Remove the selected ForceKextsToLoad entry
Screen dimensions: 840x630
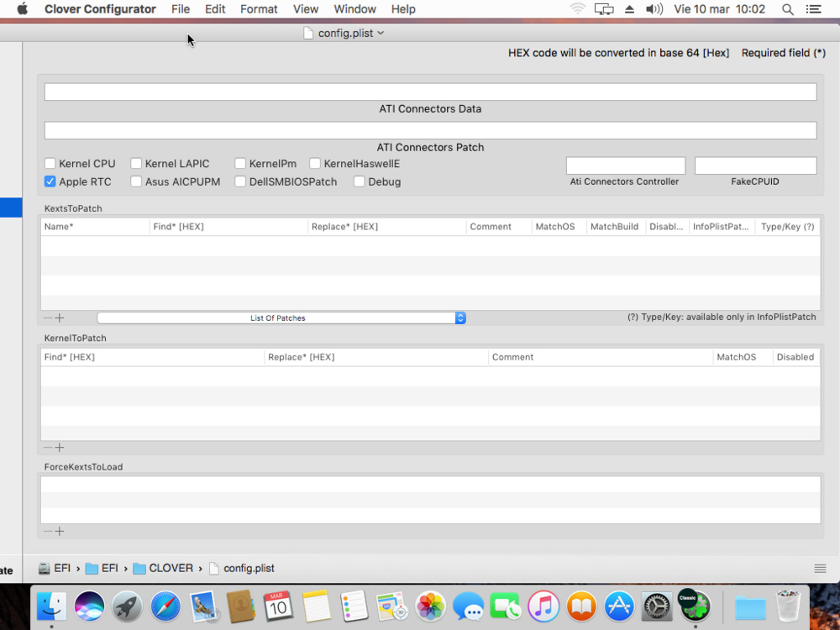tap(48, 531)
